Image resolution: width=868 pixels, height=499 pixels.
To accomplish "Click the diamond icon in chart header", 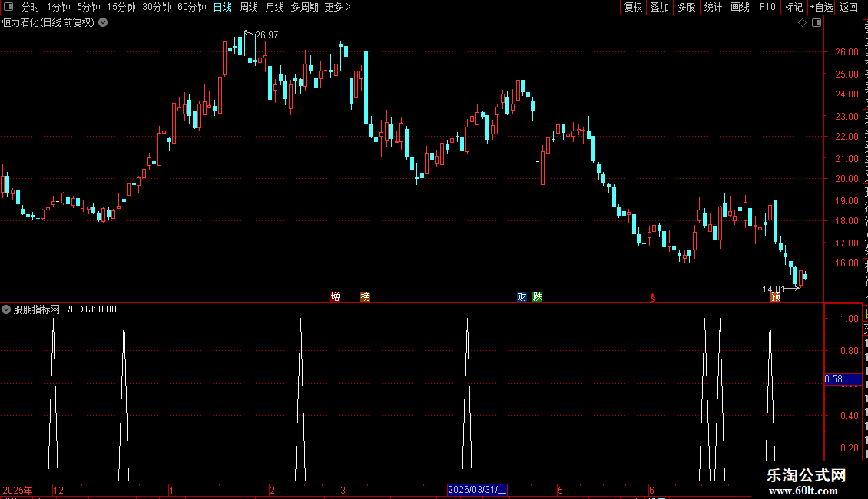I will 802,23.
